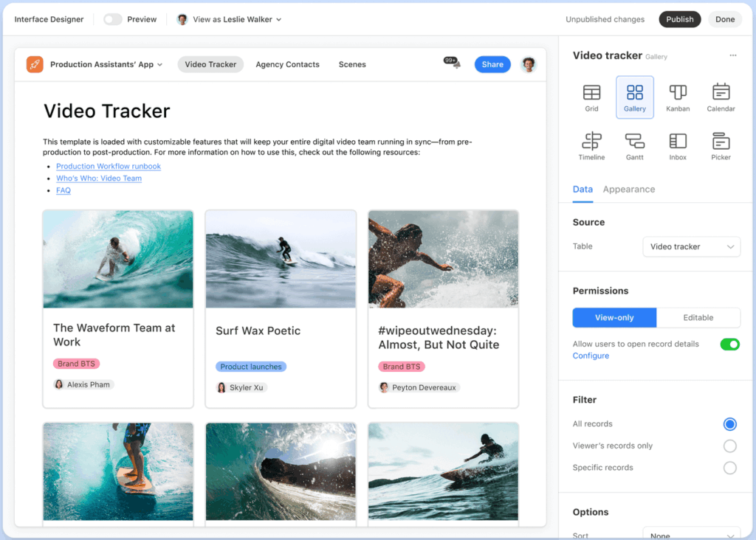Viewport: 756px width, 540px height.
Task: Open the Production Workflow runbook link
Action: [109, 166]
